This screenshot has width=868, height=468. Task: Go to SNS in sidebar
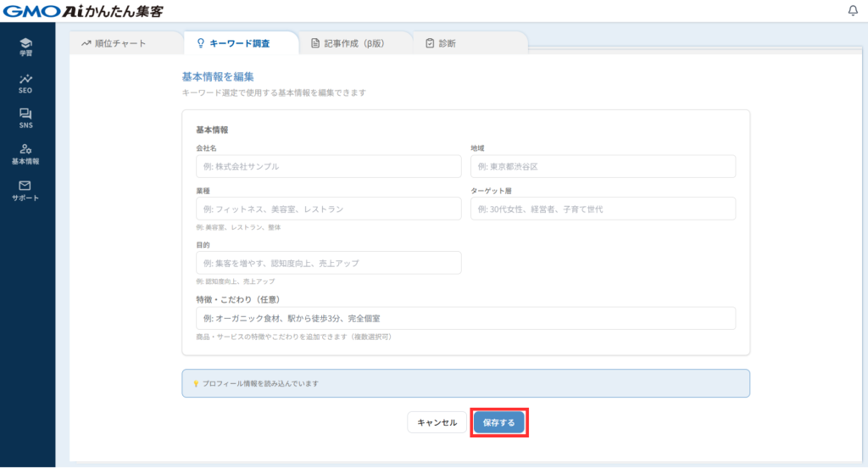(x=25, y=118)
